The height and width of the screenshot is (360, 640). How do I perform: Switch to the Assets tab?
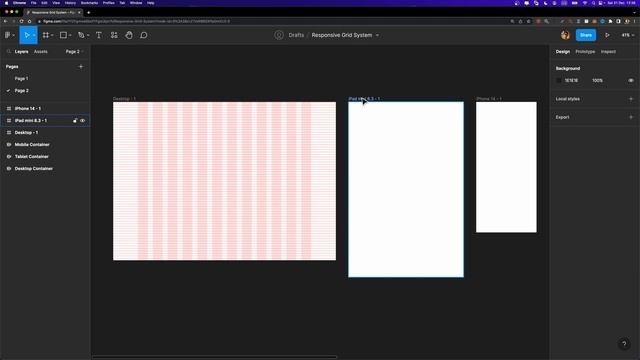point(41,52)
